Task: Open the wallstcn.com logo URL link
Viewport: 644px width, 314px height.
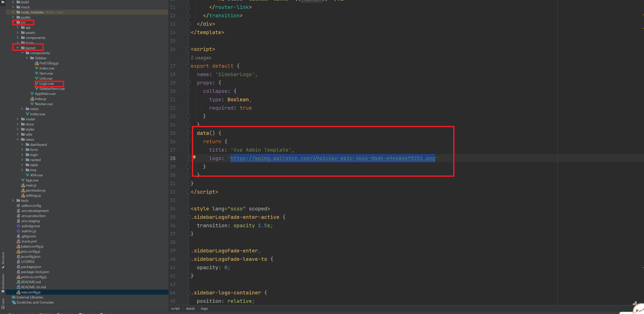Action: click(x=333, y=158)
